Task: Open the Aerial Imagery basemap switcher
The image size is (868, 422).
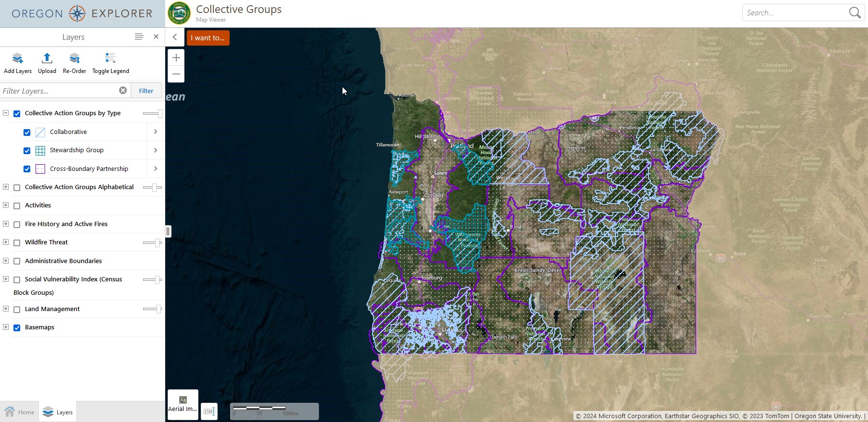Action: [x=183, y=404]
